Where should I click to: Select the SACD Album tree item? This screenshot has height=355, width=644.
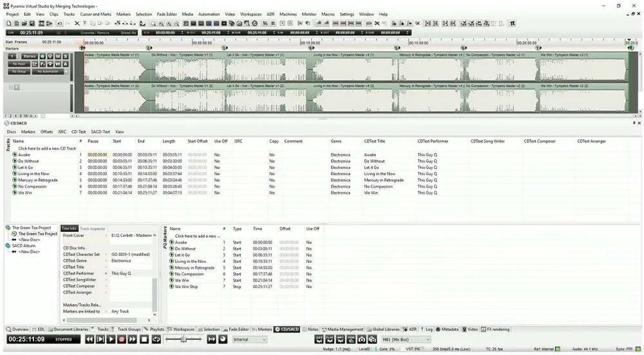click(24, 245)
